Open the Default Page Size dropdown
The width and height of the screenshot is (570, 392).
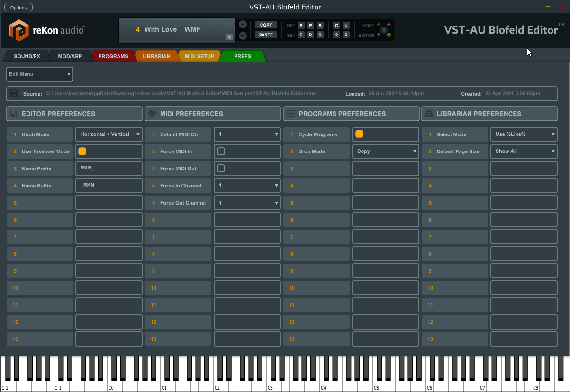point(524,151)
